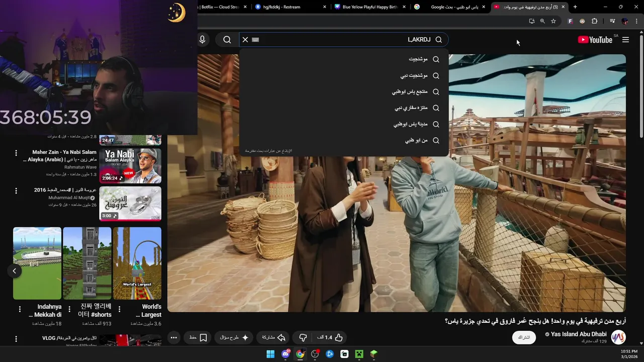Click the purple F extension icon
The width and height of the screenshot is (644, 362).
(570, 21)
